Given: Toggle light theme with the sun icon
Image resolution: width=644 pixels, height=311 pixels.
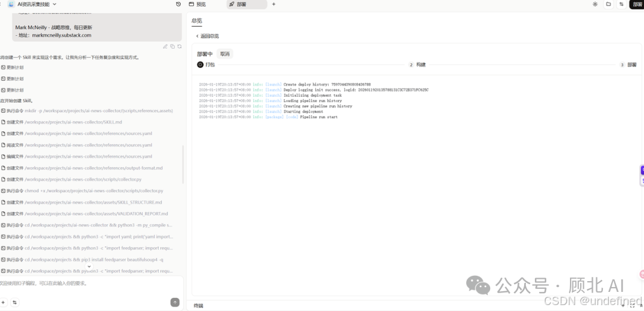Looking at the screenshot, I should (595, 4).
